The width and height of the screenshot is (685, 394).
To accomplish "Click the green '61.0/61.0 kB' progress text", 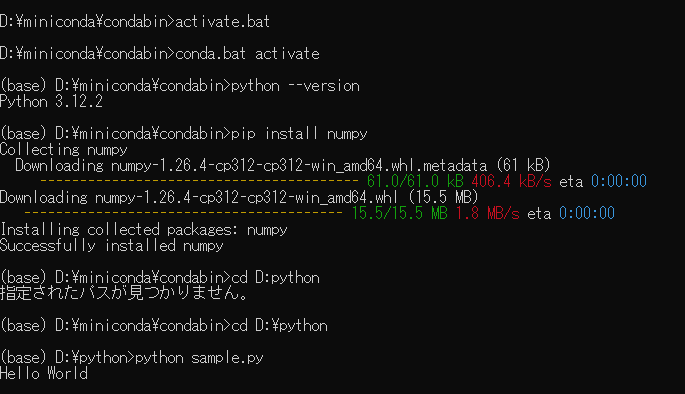I will (415, 181).
